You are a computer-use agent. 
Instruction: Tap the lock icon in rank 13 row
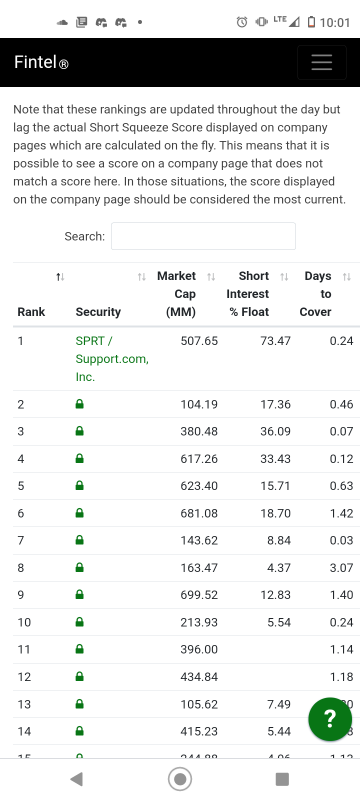[80, 704]
